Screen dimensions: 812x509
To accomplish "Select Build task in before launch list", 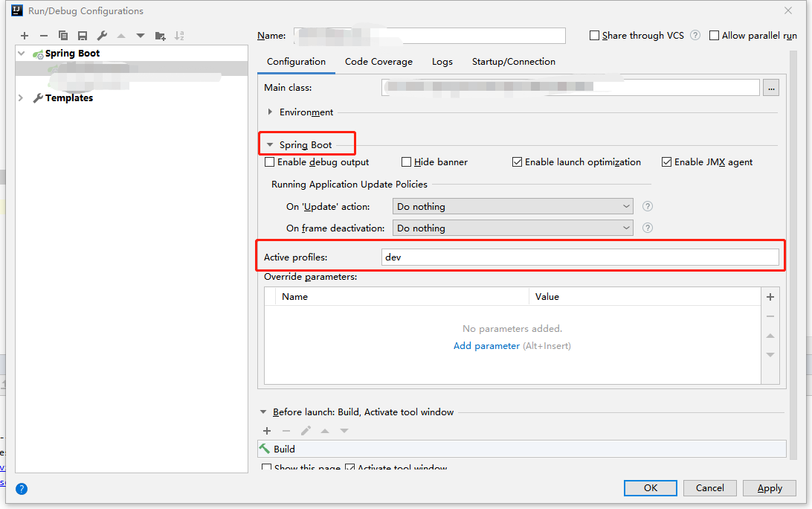I will coord(521,449).
